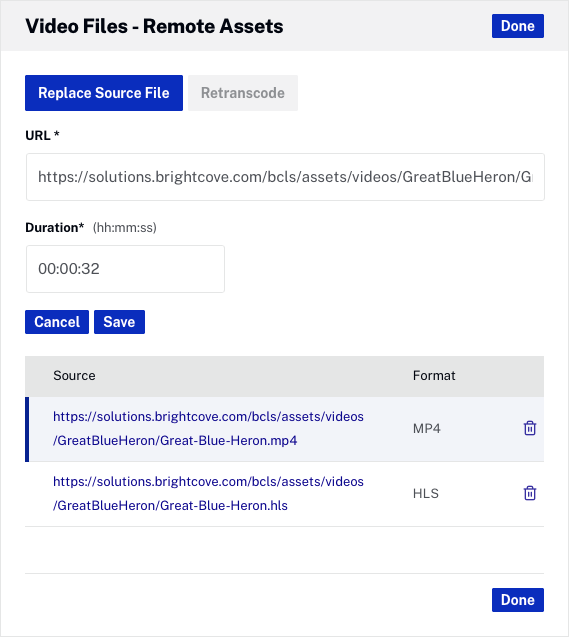Select the HLS format cell in second row
Image resolution: width=569 pixels, height=637 pixels.
(426, 493)
